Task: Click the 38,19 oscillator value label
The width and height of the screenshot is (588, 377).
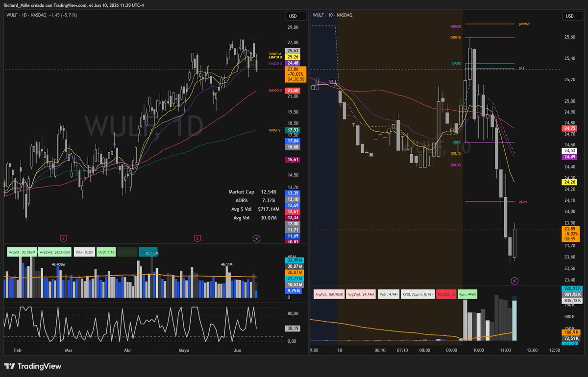Action: click(293, 329)
